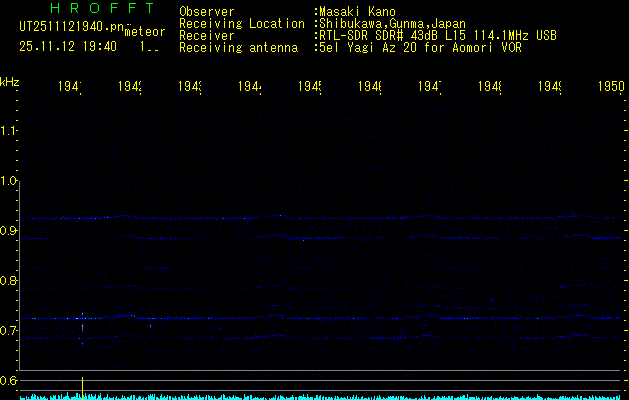Screen dimensions: 629x400
Task: Click the red meteor echo mark
Action: [82, 327]
